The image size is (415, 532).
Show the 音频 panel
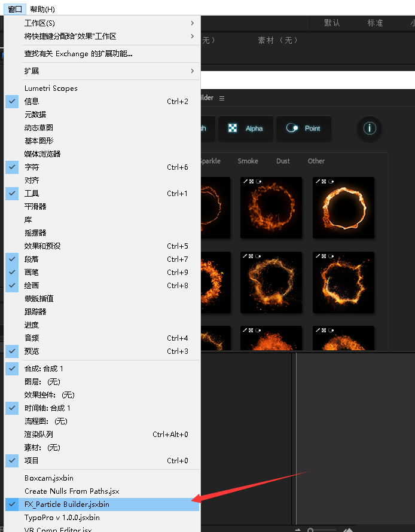[102, 338]
